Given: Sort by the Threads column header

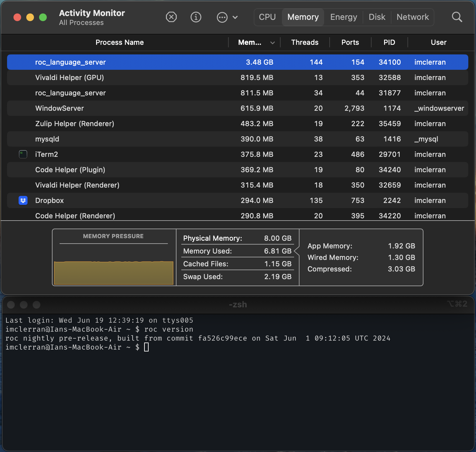Looking at the screenshot, I should 305,42.
